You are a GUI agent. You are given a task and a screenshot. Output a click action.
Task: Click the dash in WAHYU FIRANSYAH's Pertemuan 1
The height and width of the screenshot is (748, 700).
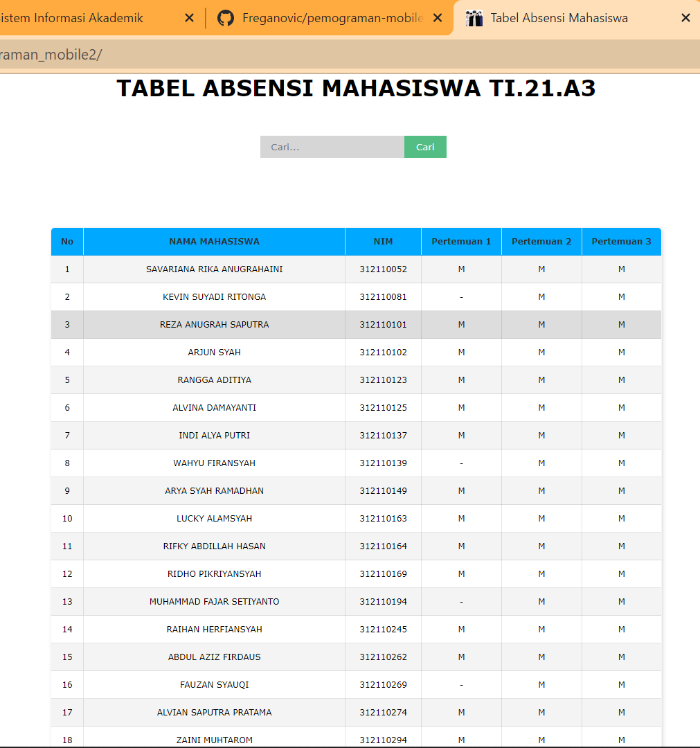coord(461,463)
